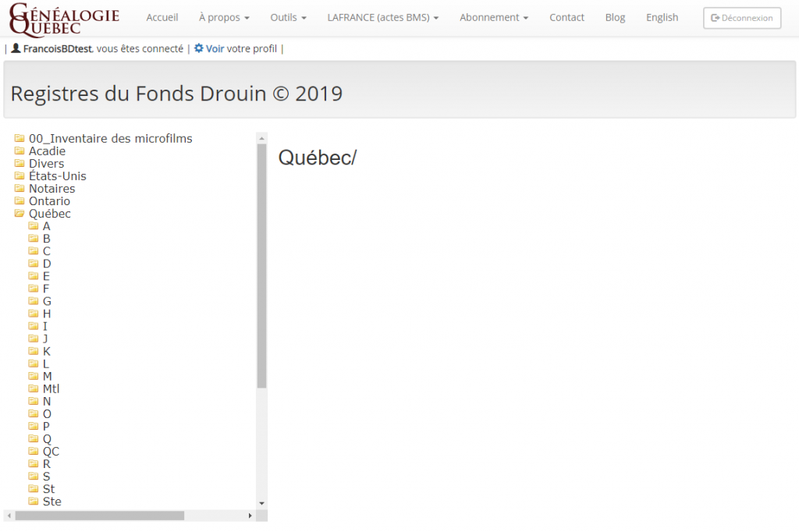Click the folder icon beside QC

click(34, 451)
